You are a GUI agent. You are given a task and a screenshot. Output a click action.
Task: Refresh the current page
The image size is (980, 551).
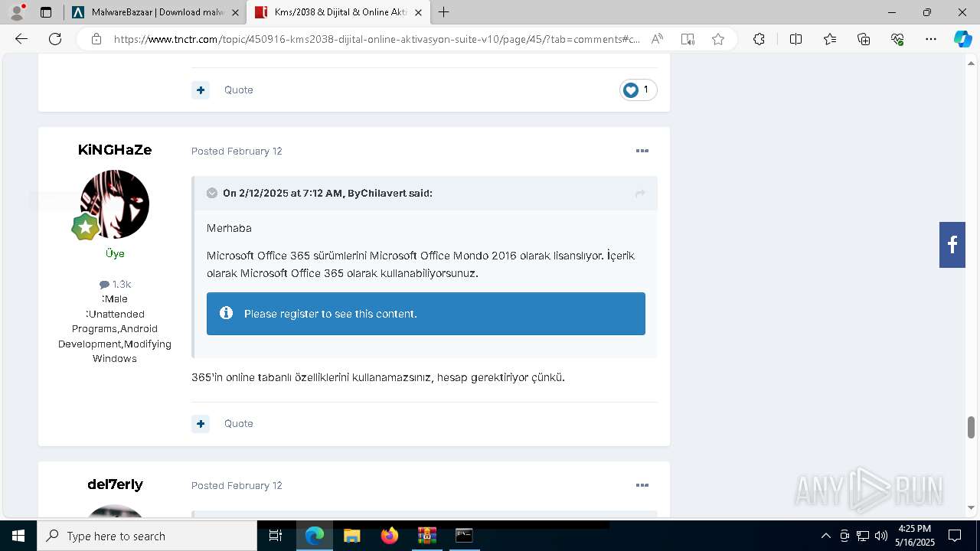(x=55, y=39)
